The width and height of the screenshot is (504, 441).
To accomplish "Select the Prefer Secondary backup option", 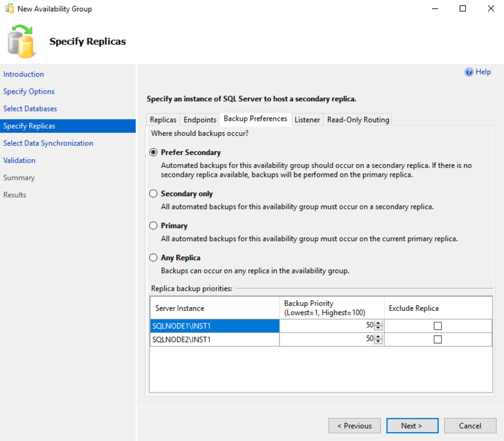I will point(153,152).
